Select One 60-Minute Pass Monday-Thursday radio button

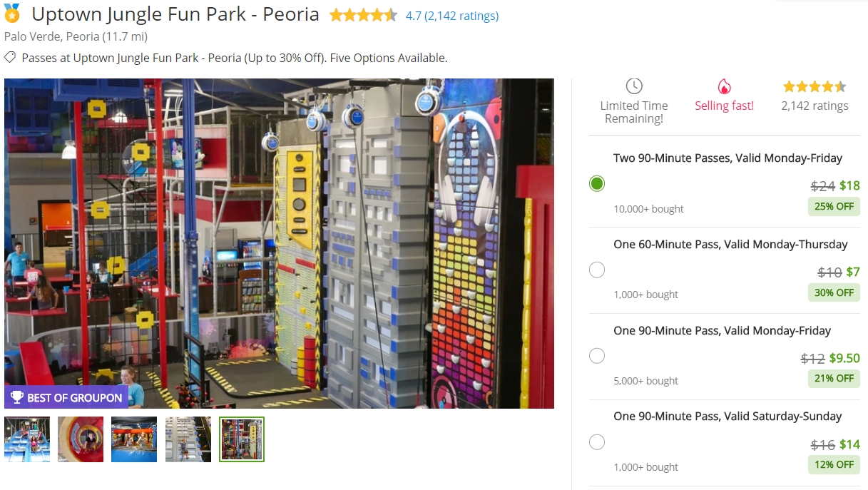coord(597,270)
